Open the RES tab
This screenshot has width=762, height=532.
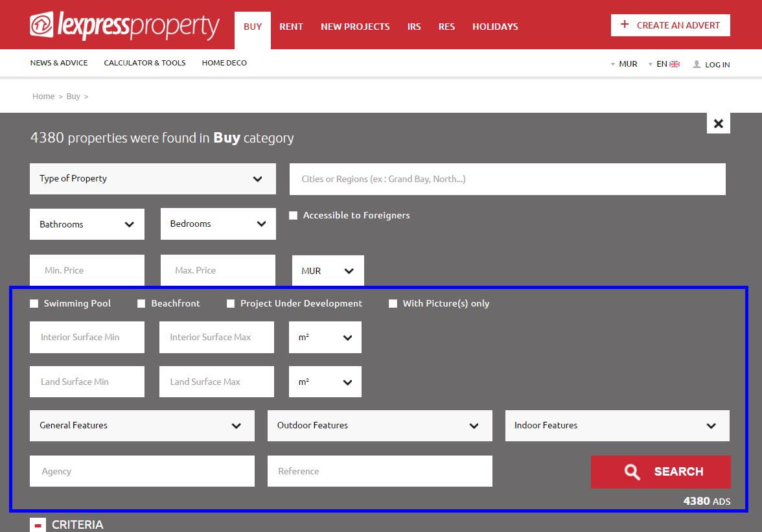click(x=446, y=27)
